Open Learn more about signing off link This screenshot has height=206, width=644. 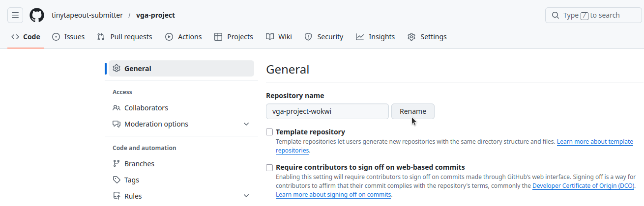click(333, 195)
